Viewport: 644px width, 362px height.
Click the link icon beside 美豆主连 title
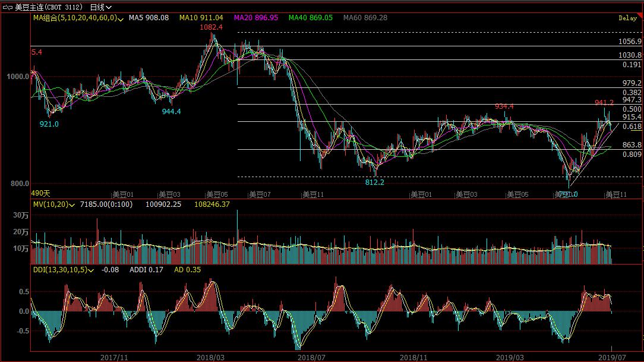click(x=8, y=7)
